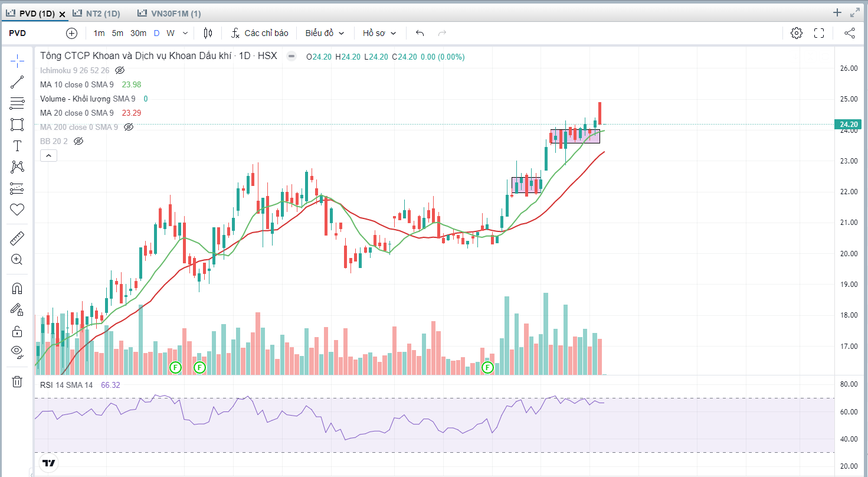The image size is (868, 477).
Task: Collapse the indicator legend list
Action: click(48, 156)
